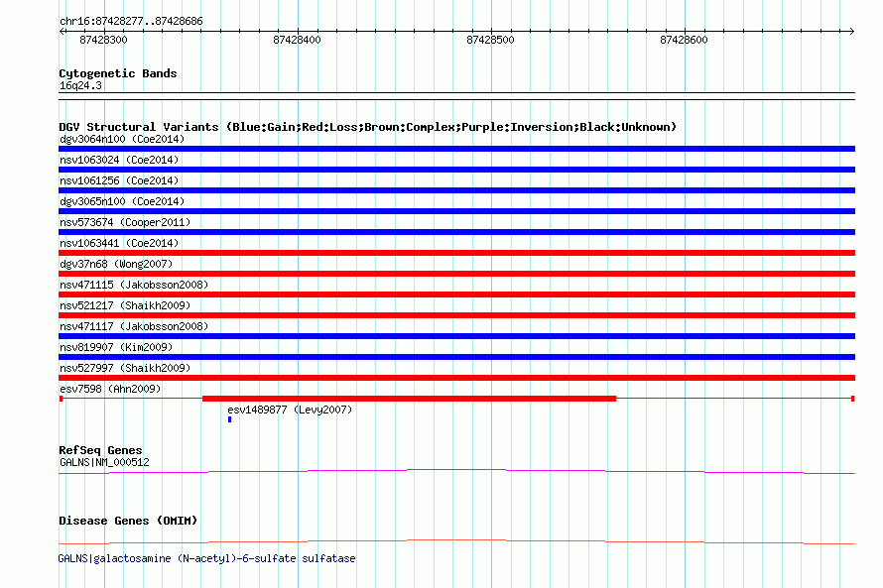883x588 pixels.
Task: Click the nsv1063024 (Coe2014) label
Action: (x=119, y=160)
